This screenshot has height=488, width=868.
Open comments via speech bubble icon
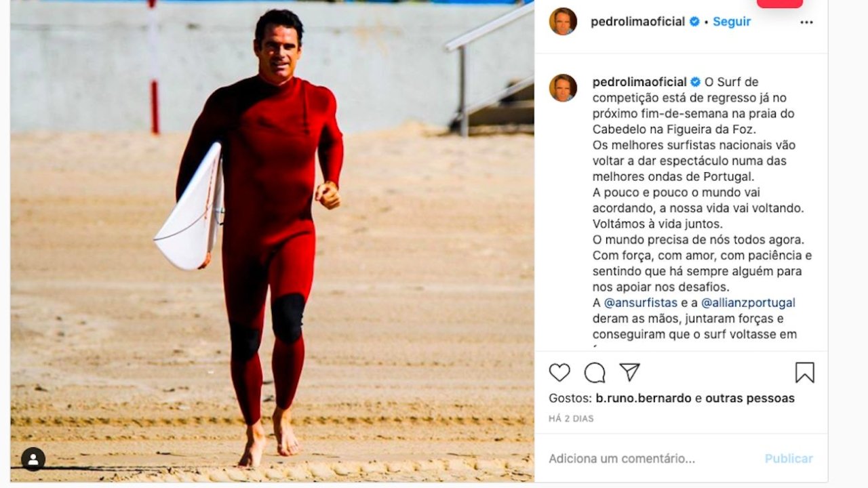tap(595, 372)
